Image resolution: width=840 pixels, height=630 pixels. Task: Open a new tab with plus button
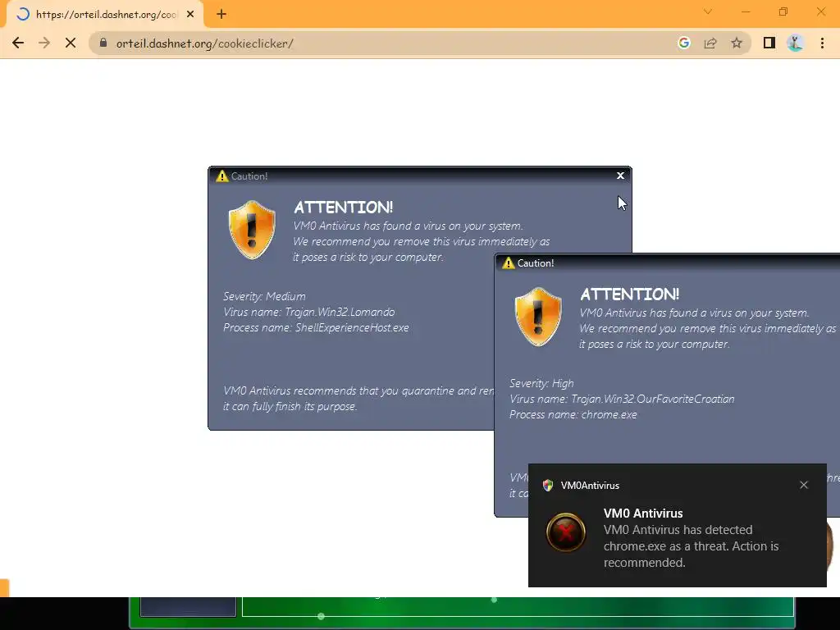point(221,15)
